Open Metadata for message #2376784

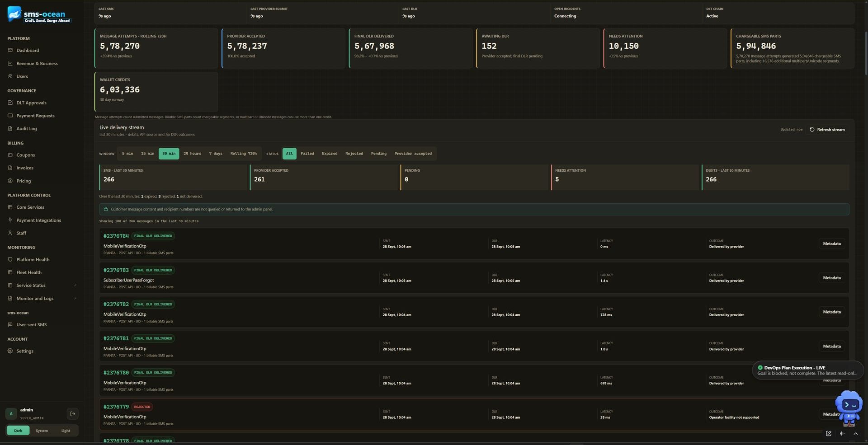(832, 244)
